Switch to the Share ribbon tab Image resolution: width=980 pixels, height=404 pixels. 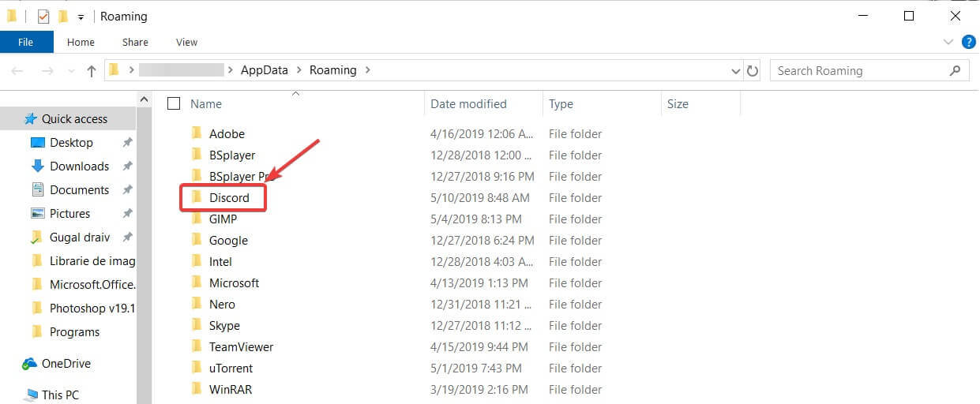coord(135,42)
